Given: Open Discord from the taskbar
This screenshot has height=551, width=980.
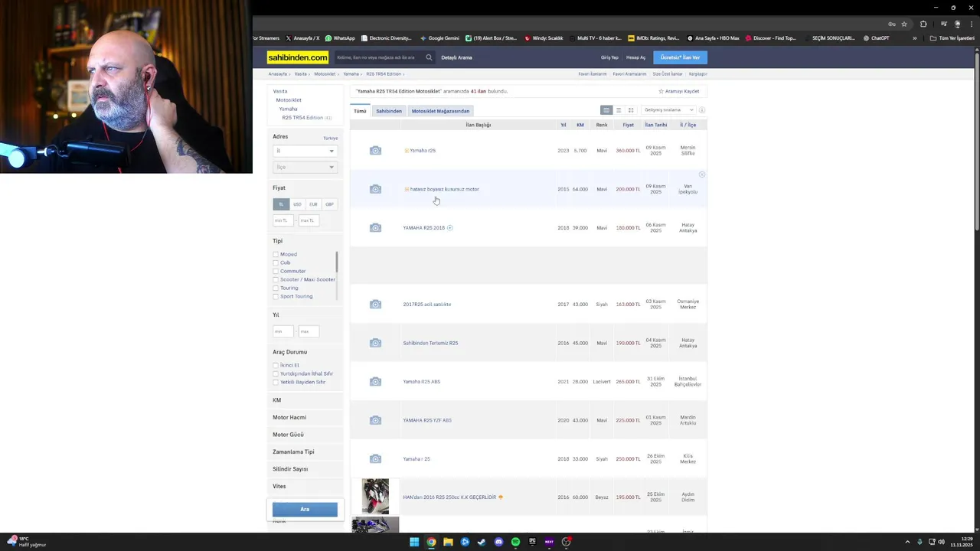Looking at the screenshot, I should pos(498,542).
